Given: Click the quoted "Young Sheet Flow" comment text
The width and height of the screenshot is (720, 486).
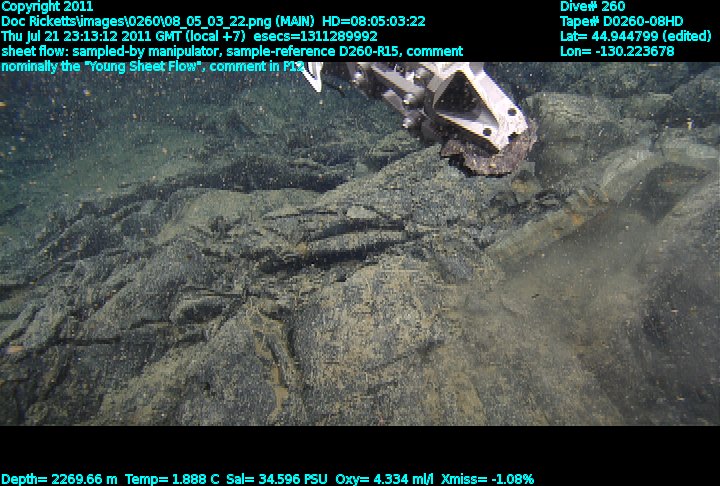Looking at the screenshot, I should [x=144, y=66].
